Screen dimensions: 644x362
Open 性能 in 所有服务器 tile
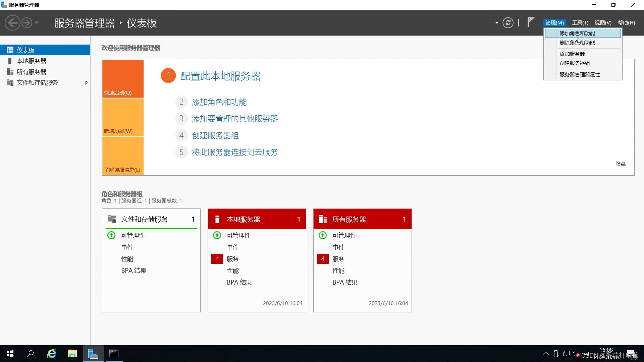(338, 270)
